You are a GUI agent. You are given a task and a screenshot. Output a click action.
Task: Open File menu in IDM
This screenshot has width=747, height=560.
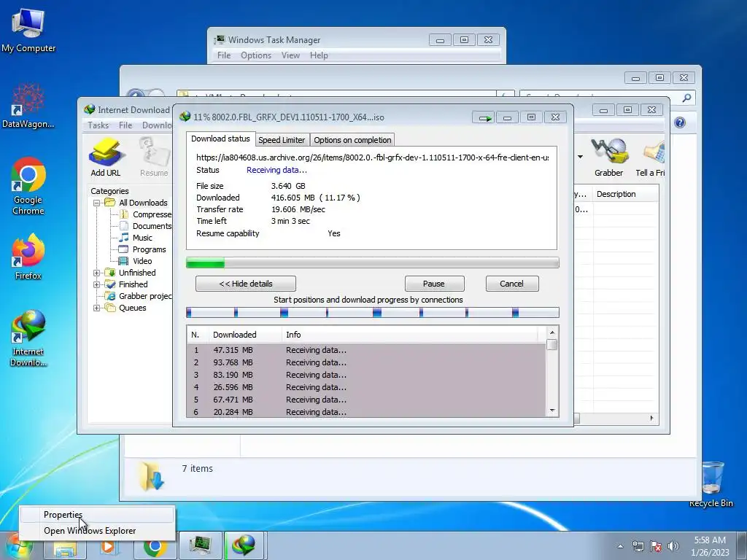125,125
